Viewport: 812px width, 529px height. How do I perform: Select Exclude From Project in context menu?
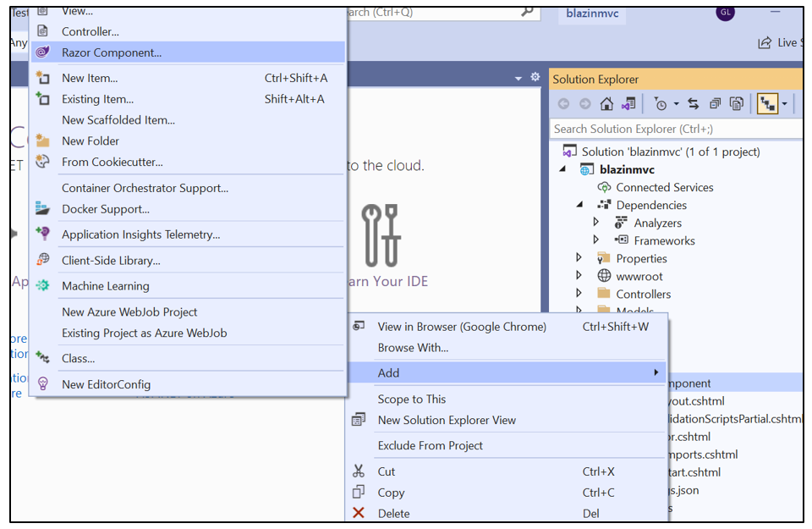pos(431,446)
